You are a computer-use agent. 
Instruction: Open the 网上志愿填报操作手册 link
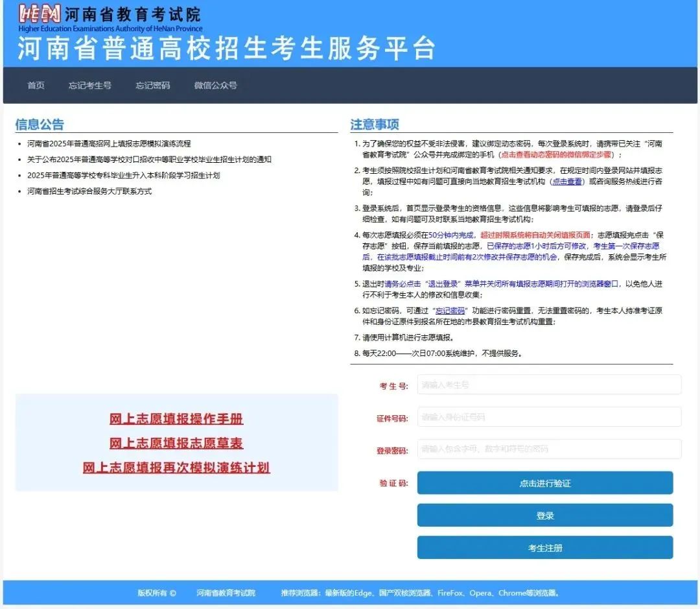pos(176,419)
